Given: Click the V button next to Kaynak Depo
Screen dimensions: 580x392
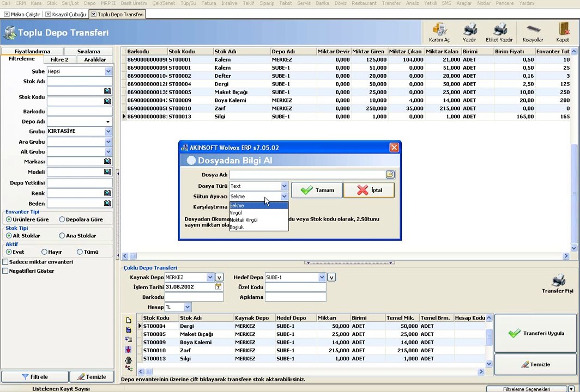Looking at the screenshot, I should (x=219, y=277).
